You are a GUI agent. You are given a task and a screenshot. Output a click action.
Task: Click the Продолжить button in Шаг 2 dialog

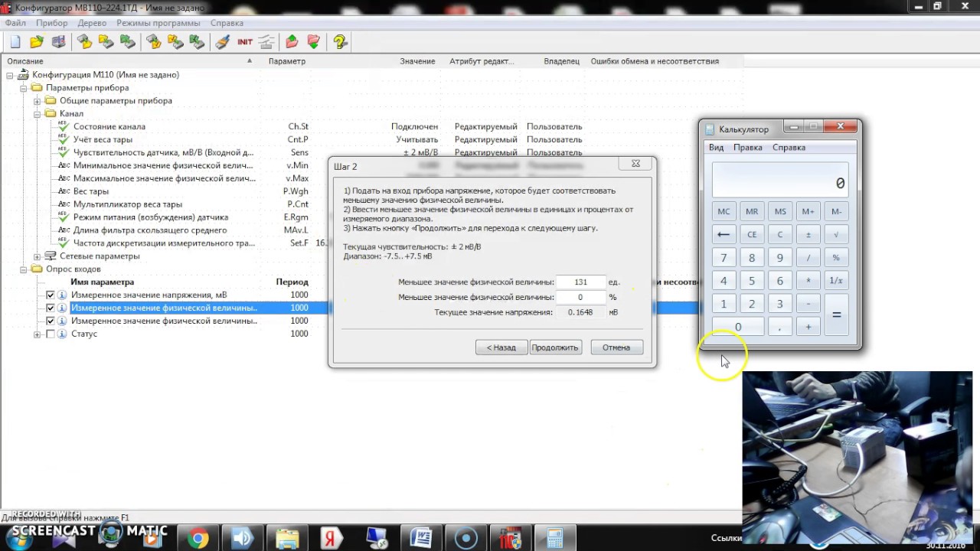[x=555, y=347]
